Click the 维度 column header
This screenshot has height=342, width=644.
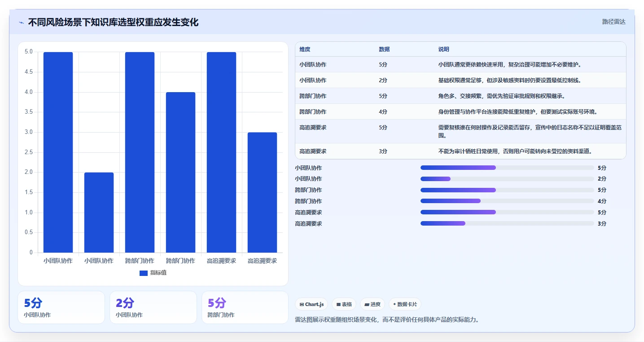click(305, 49)
